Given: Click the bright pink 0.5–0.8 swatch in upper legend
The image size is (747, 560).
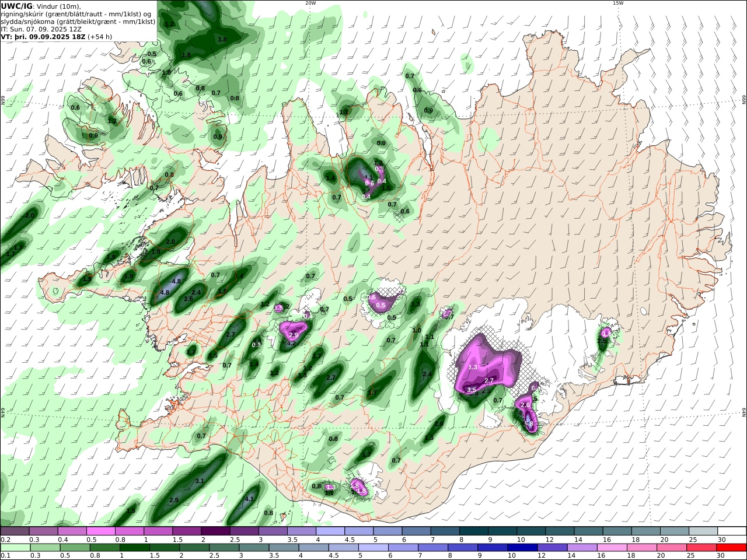Looking at the screenshot, I should [100, 531].
